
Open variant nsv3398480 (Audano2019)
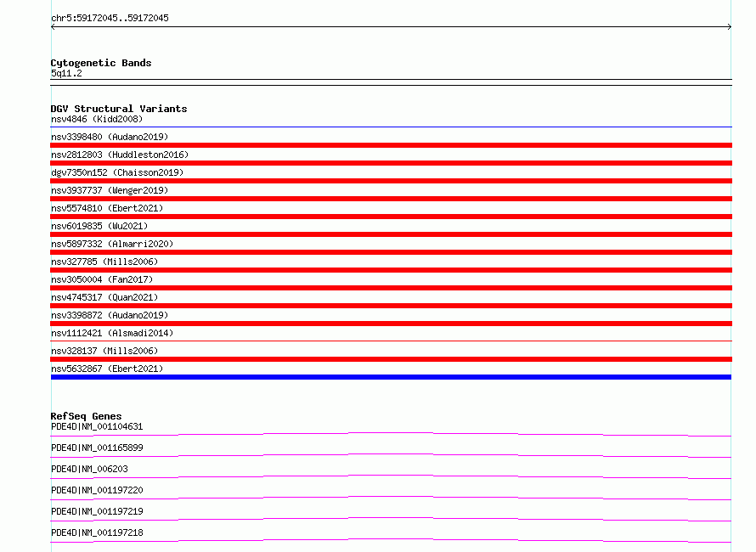(110, 137)
